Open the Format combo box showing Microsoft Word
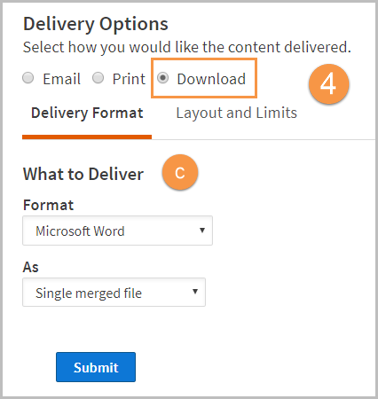 117,231
